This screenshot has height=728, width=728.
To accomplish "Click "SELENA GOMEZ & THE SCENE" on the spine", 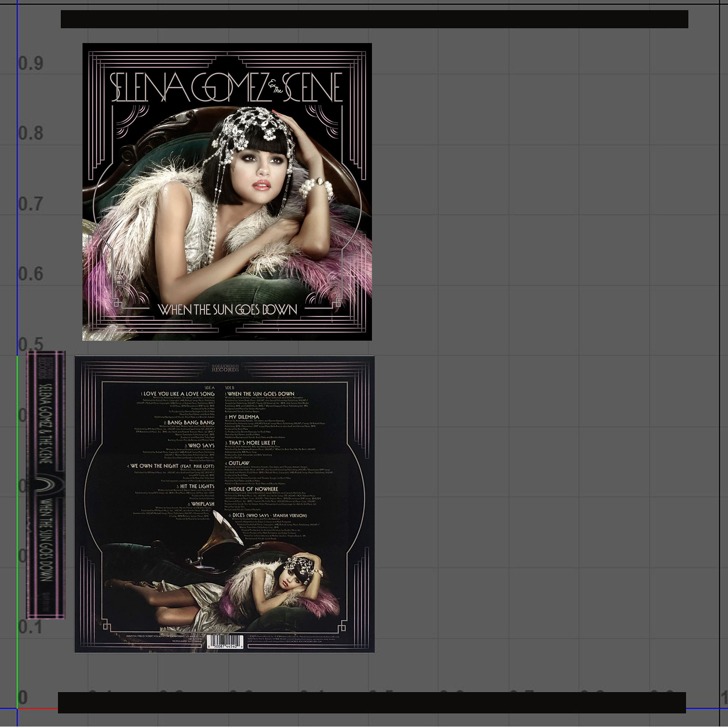I will 45,424.
